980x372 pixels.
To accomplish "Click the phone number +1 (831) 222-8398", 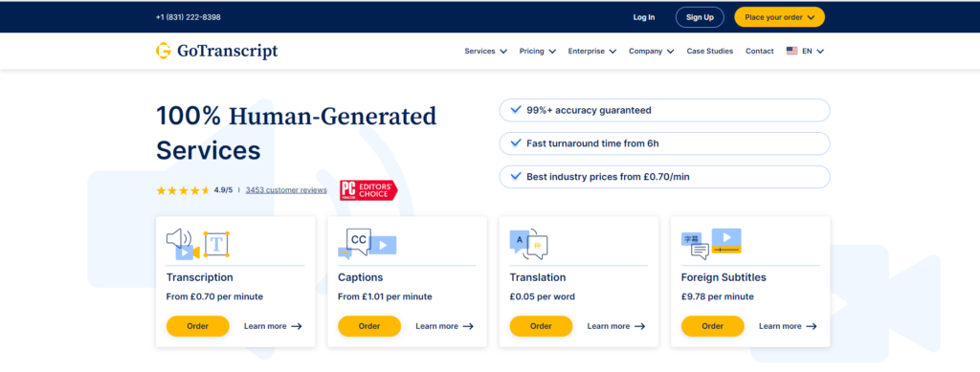I will (x=189, y=17).
